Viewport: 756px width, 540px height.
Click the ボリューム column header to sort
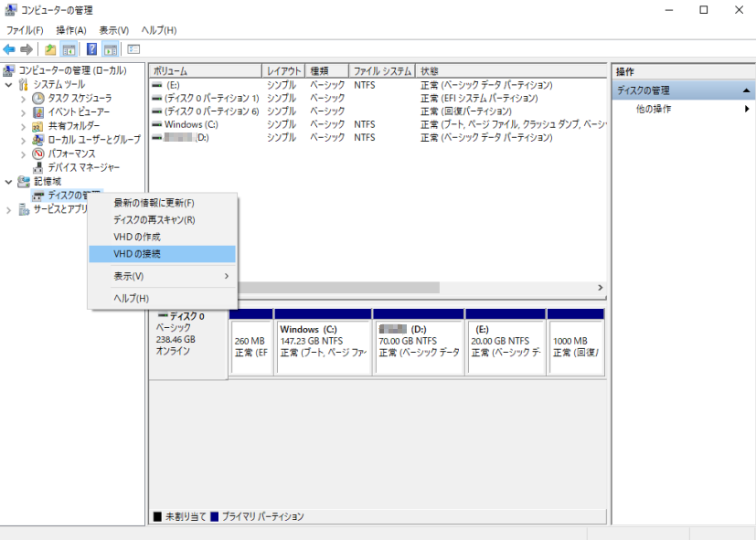pyautogui.click(x=206, y=69)
